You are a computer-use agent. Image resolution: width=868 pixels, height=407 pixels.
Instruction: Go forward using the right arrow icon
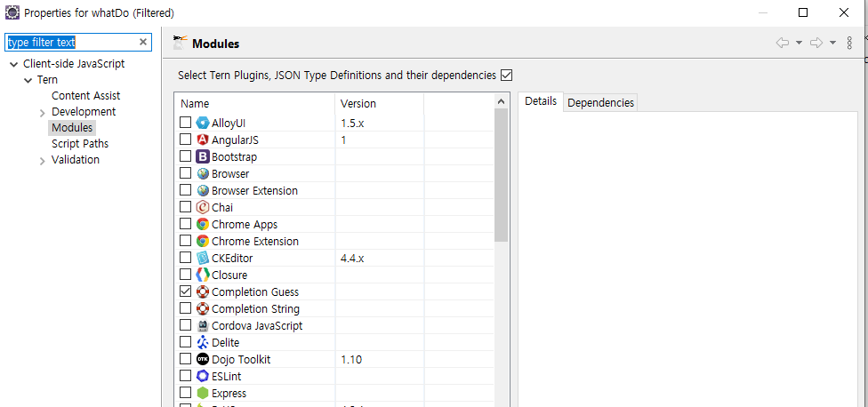(x=816, y=44)
